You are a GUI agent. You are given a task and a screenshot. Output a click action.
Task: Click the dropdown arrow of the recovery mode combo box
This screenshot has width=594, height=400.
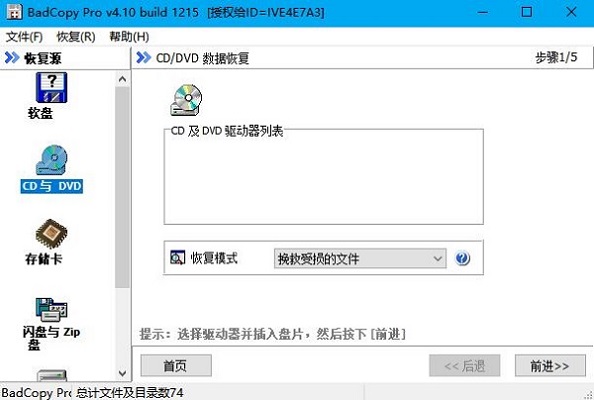(438, 259)
